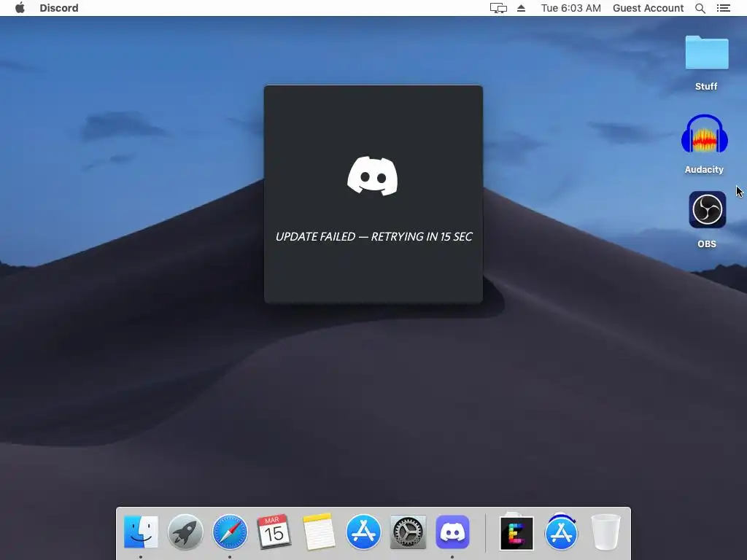Open Spotlight search magnifier
The height and width of the screenshot is (560, 747).
(700, 8)
